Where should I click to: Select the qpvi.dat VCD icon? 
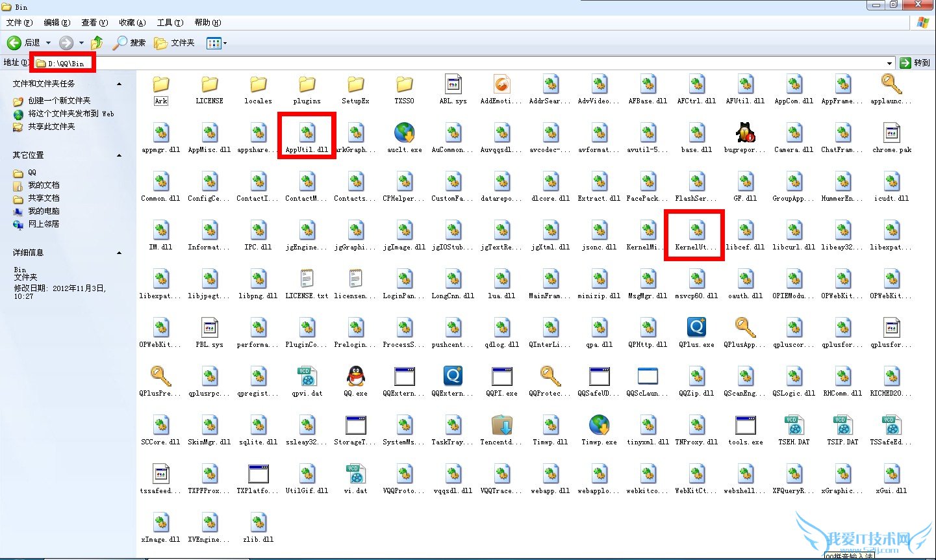[x=307, y=376]
